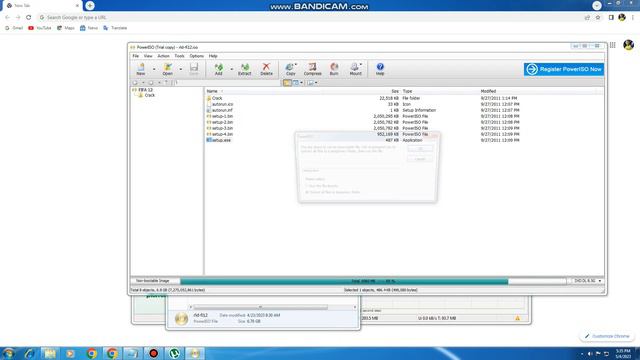Click the image size usage progress bar

373,281
